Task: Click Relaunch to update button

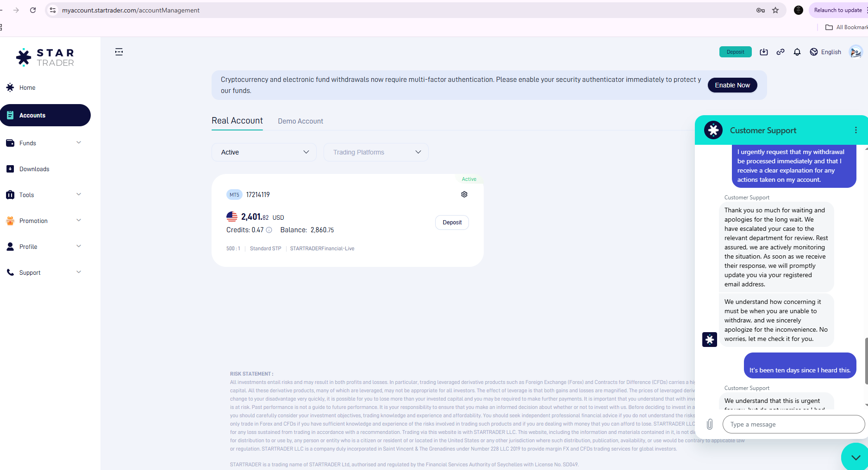Action: click(x=838, y=10)
